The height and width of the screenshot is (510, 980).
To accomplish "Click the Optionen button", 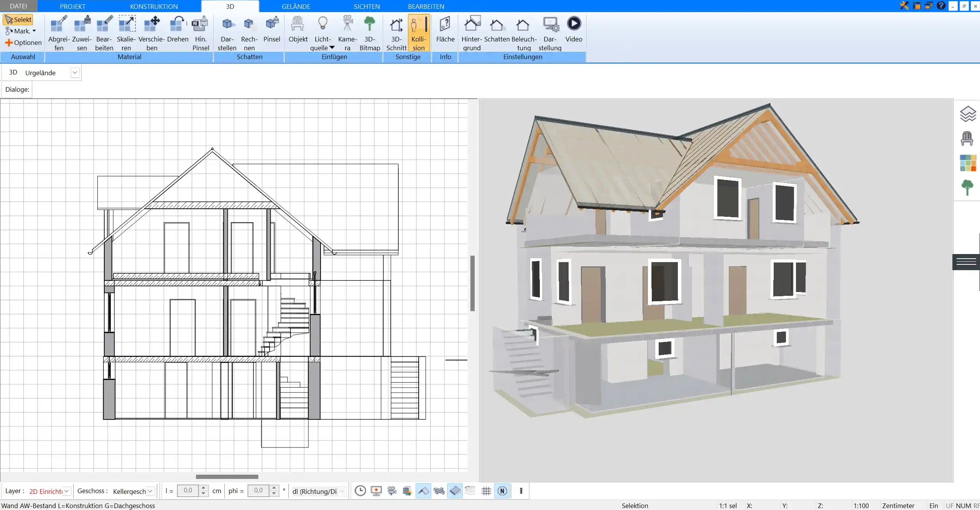I will coord(23,43).
